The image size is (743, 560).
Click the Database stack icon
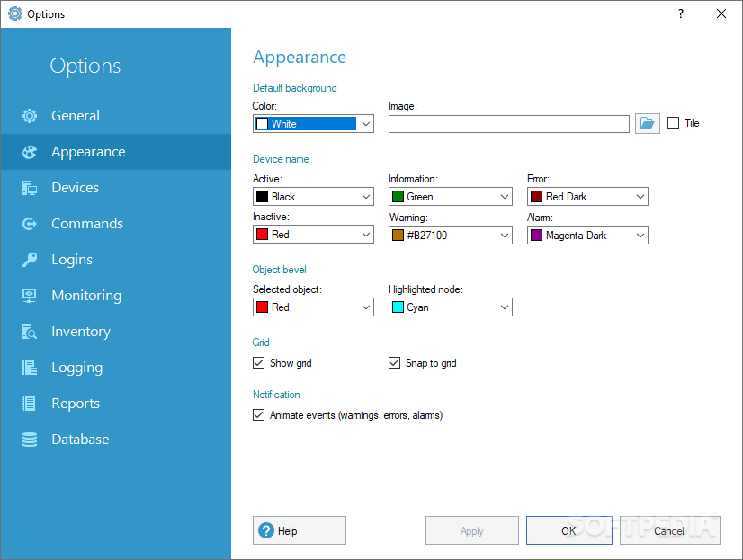pos(30,440)
